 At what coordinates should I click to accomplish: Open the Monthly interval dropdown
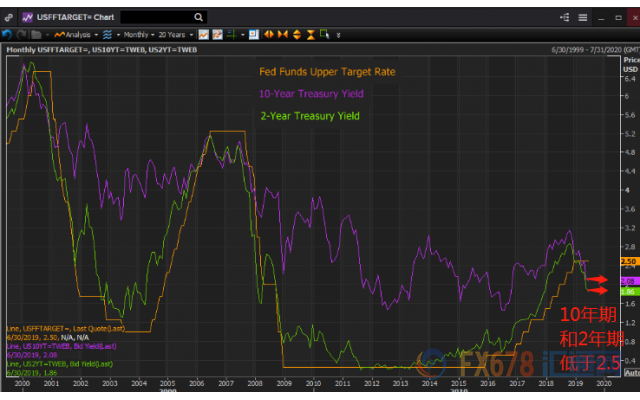click(x=139, y=35)
